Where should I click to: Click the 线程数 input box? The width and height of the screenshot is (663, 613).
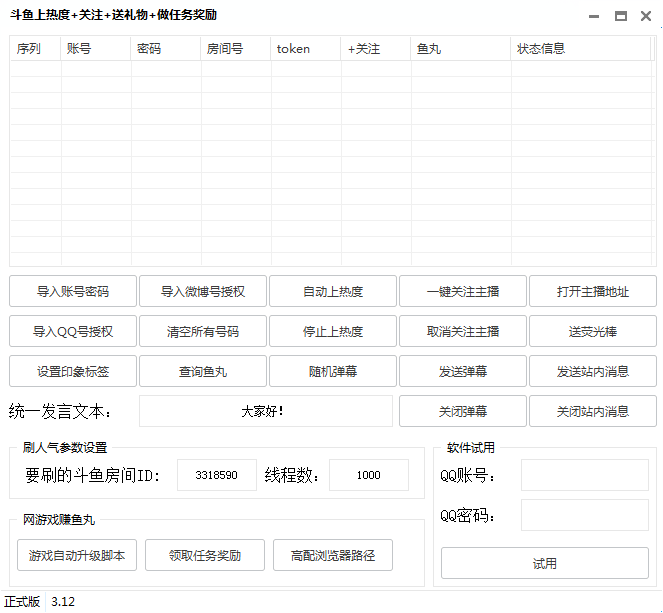pyautogui.click(x=368, y=476)
